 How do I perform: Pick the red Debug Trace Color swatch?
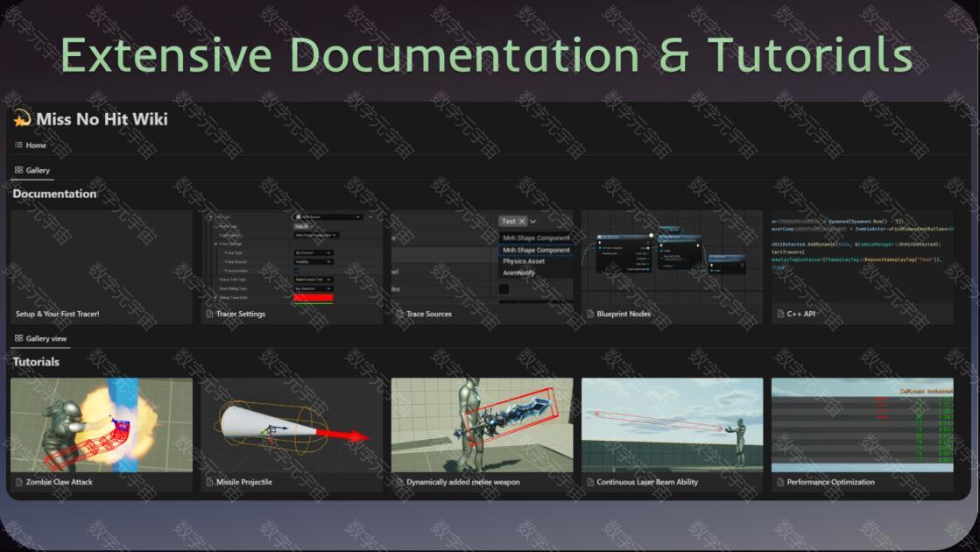(314, 298)
